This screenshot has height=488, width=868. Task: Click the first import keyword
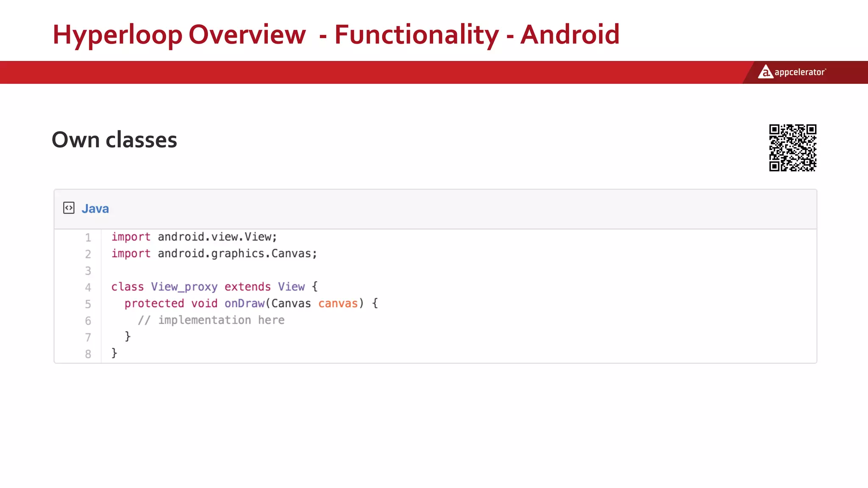[131, 237]
